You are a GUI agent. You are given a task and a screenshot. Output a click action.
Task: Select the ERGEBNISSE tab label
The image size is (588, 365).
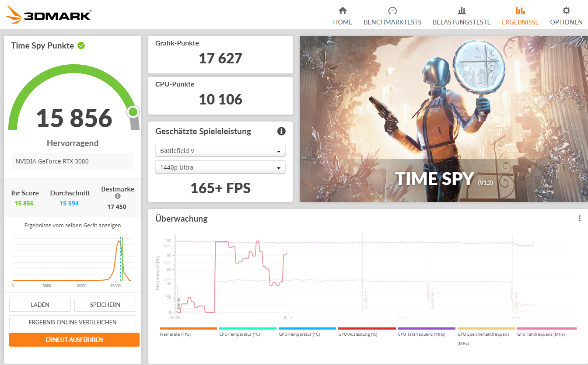tap(520, 22)
